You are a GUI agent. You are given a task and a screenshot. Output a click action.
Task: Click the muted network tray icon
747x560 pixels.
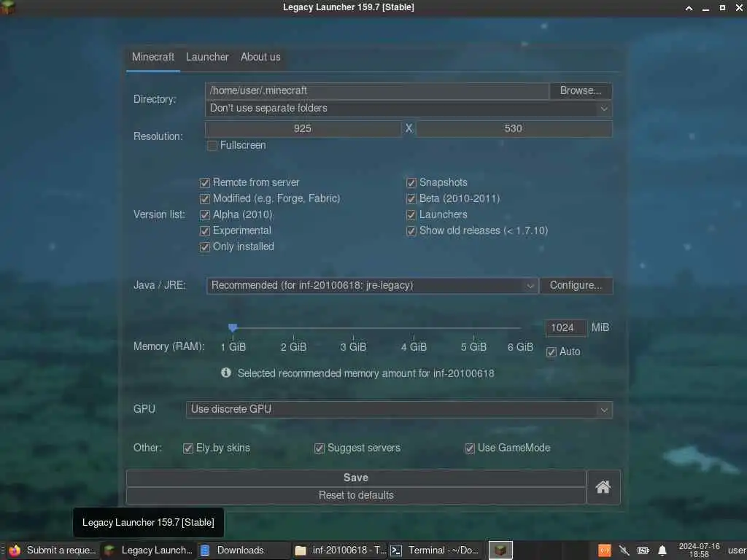coord(624,551)
